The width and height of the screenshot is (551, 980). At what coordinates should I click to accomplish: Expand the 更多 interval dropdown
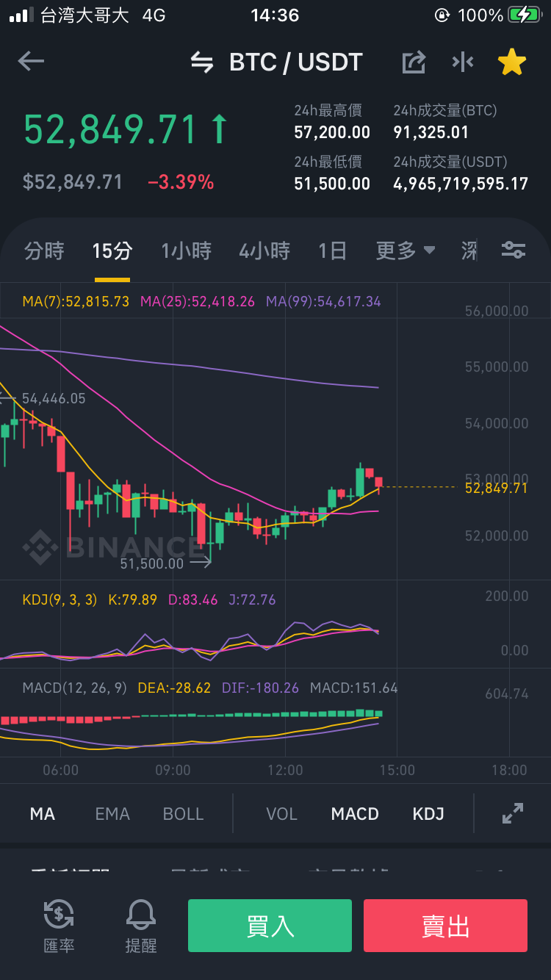point(406,251)
